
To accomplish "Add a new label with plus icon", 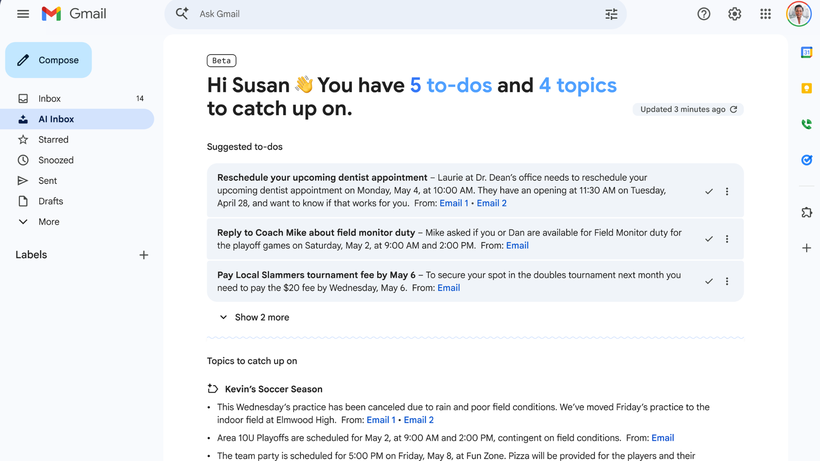I will [143, 255].
